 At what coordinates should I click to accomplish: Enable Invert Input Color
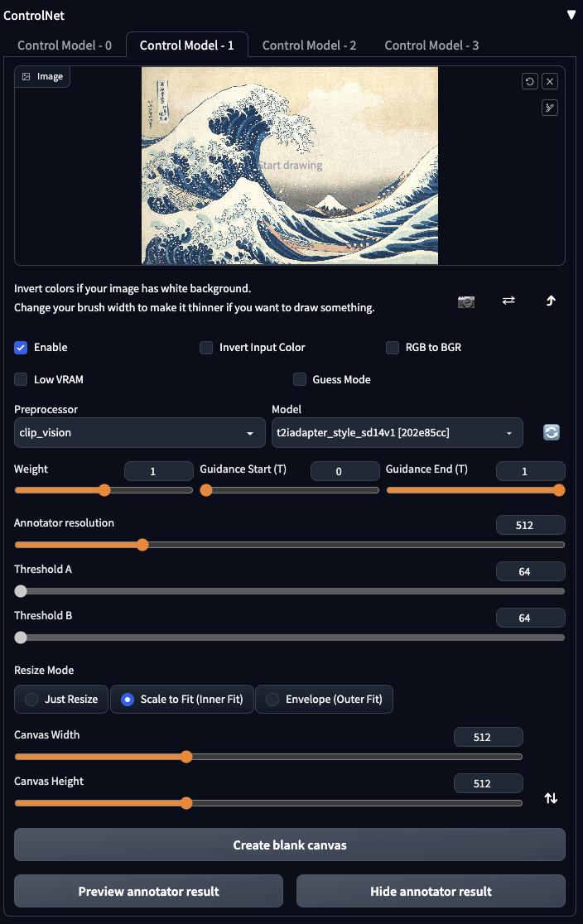tap(206, 348)
